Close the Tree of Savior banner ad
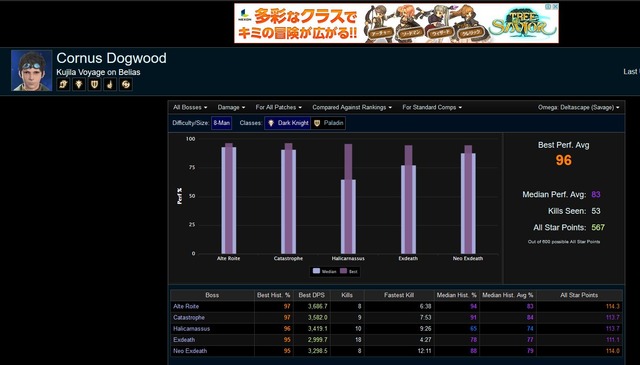This screenshot has height=365, width=640. 555,7
